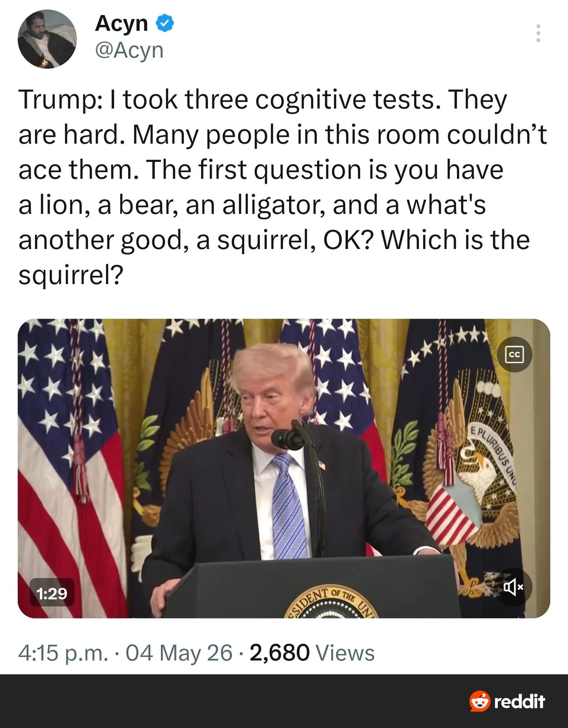568x728 pixels.
Task: Click the 1:29 video duration badge
Action: pyautogui.click(x=52, y=593)
